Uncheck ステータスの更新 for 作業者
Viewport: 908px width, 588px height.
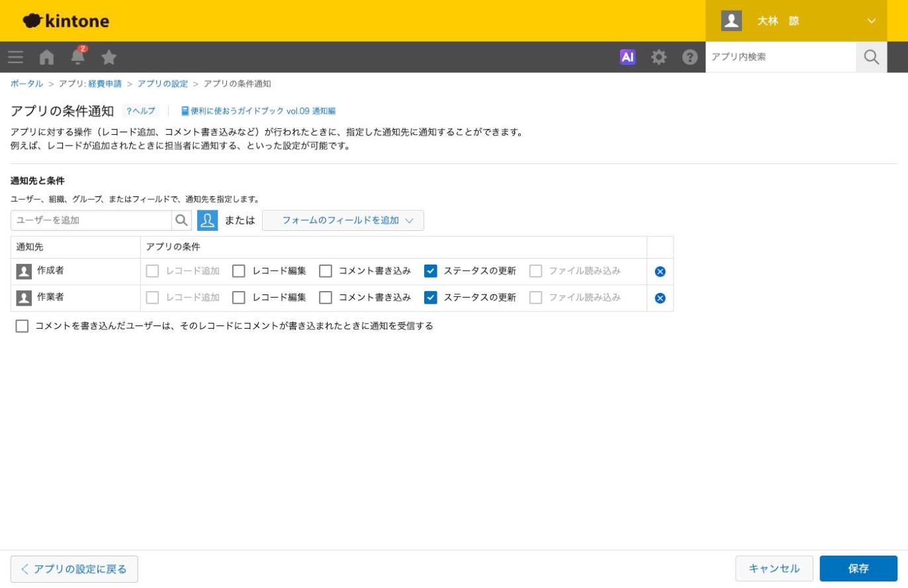(431, 298)
